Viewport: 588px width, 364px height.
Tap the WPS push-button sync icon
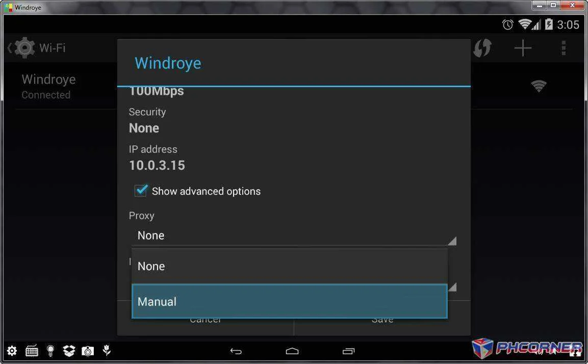[x=482, y=48]
